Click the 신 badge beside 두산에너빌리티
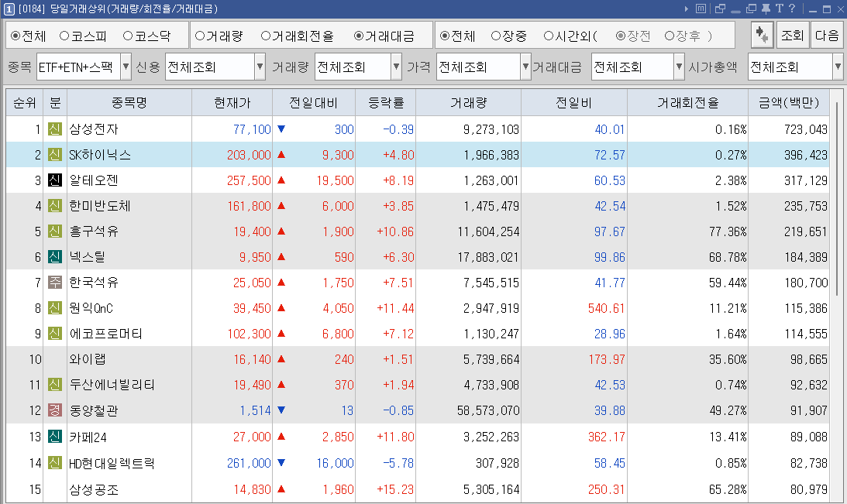This screenshot has width=847, height=504. (x=54, y=385)
